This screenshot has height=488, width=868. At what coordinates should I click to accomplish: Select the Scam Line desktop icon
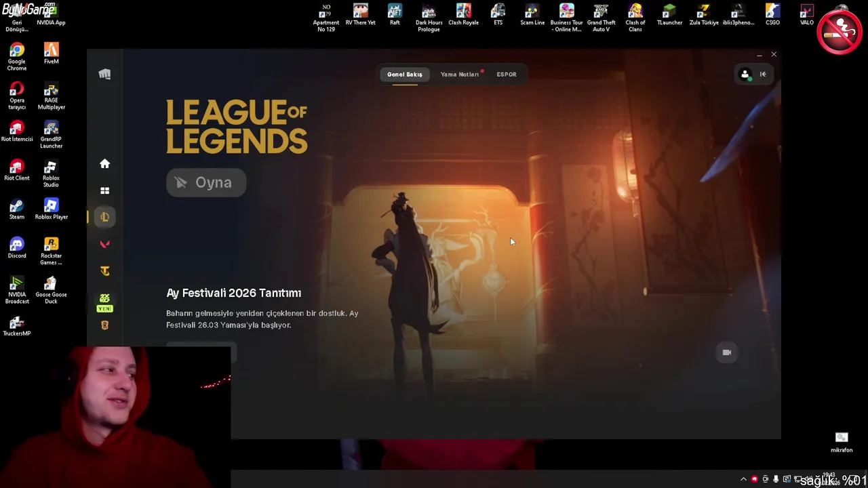pyautogui.click(x=532, y=15)
